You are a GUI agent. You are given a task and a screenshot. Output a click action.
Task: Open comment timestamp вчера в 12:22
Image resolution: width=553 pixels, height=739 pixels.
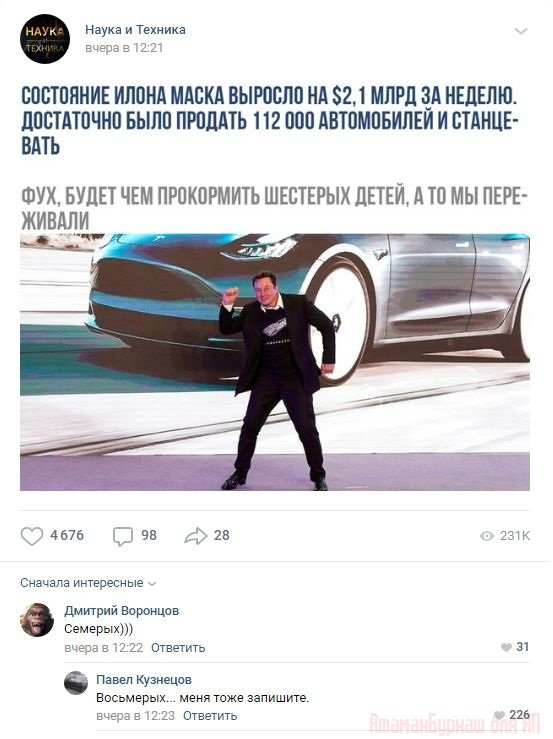click(104, 648)
